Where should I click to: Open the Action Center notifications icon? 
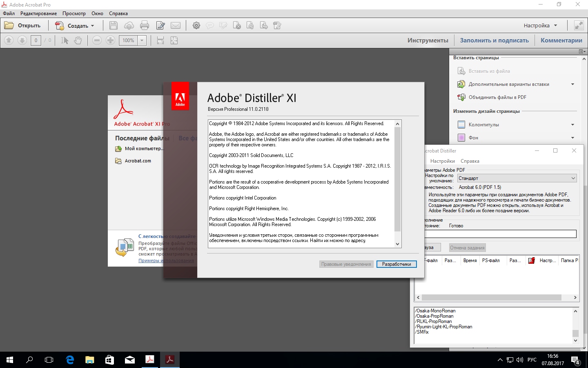tap(575, 360)
